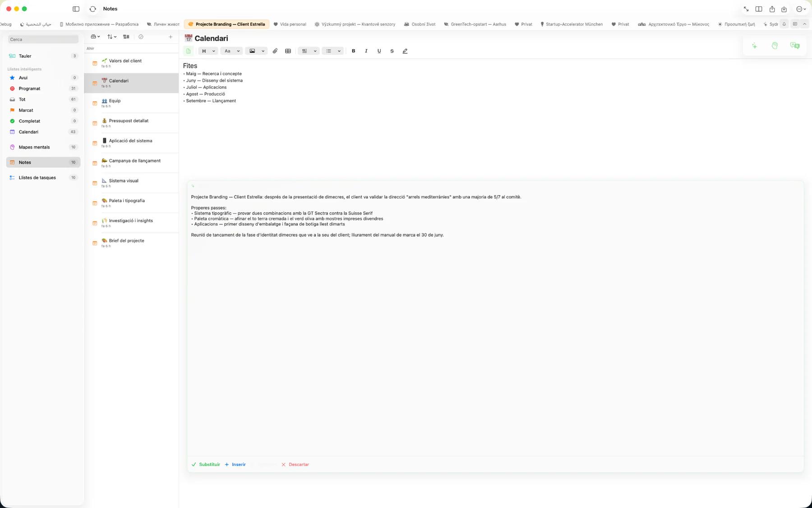Toggle underline formatting
Screen dimensions: 812x508
pos(379,51)
